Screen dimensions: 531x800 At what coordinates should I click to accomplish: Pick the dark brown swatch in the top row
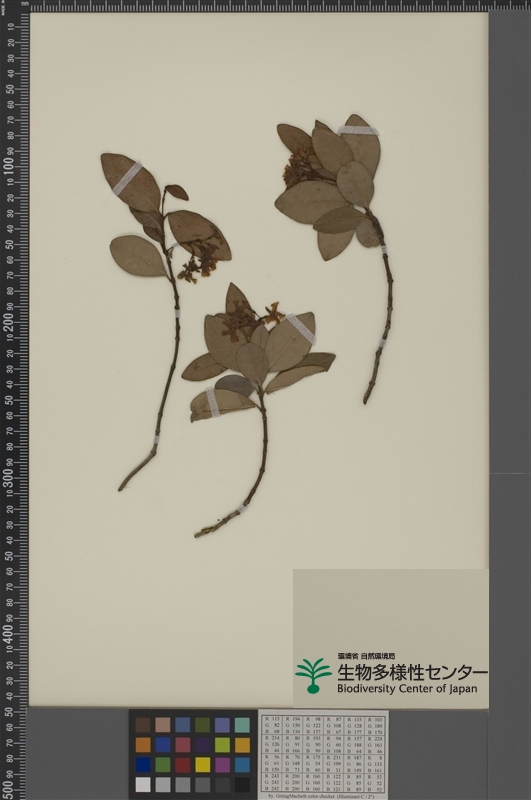143,725
